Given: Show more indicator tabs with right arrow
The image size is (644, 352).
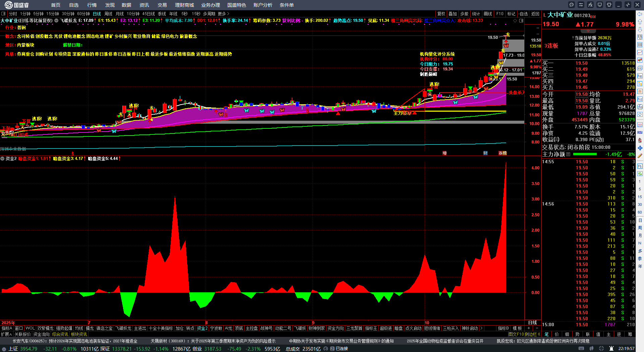Looking at the screenshot, I should coord(481,328).
